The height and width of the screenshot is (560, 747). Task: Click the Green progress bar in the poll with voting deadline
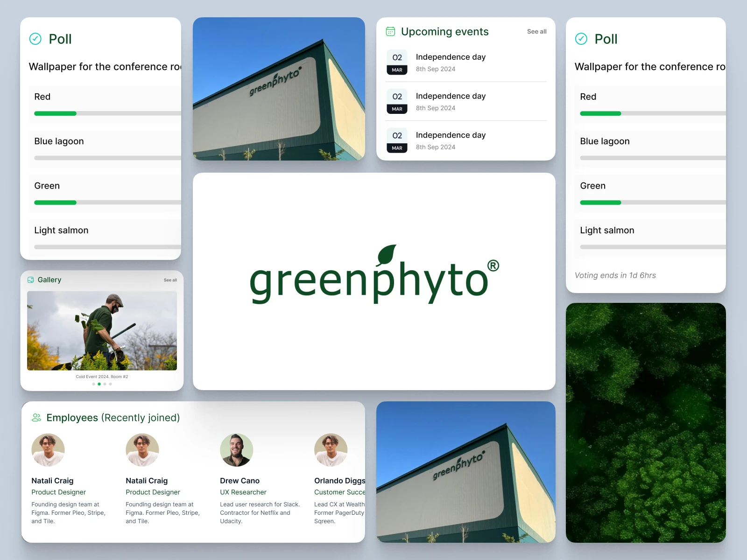point(653,203)
